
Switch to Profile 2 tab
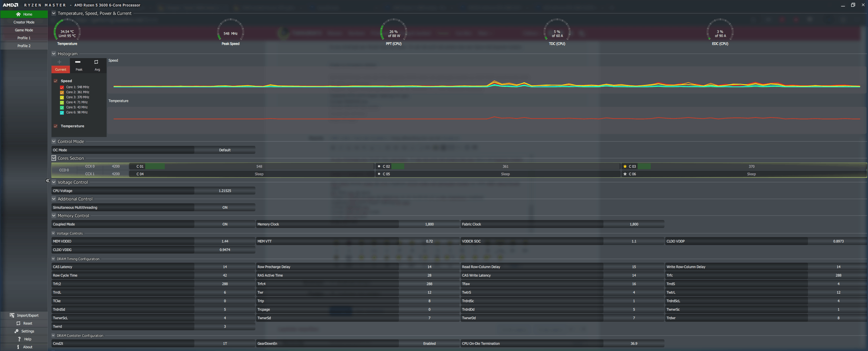coord(24,46)
